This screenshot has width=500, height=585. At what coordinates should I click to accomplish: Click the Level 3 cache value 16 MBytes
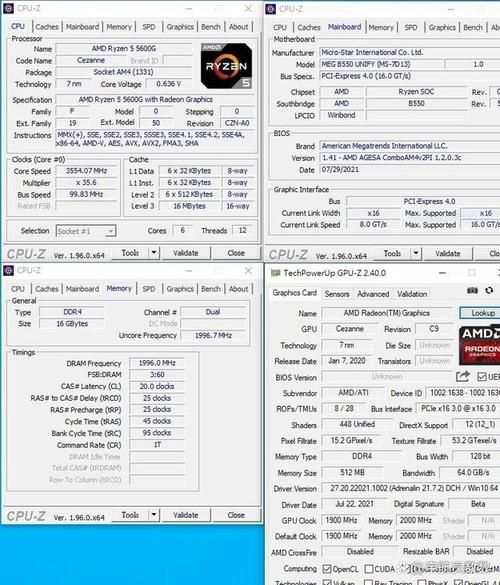(189, 206)
